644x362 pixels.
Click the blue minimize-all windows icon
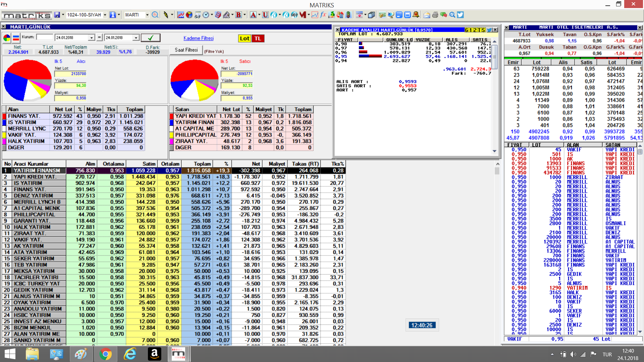(399, 15)
